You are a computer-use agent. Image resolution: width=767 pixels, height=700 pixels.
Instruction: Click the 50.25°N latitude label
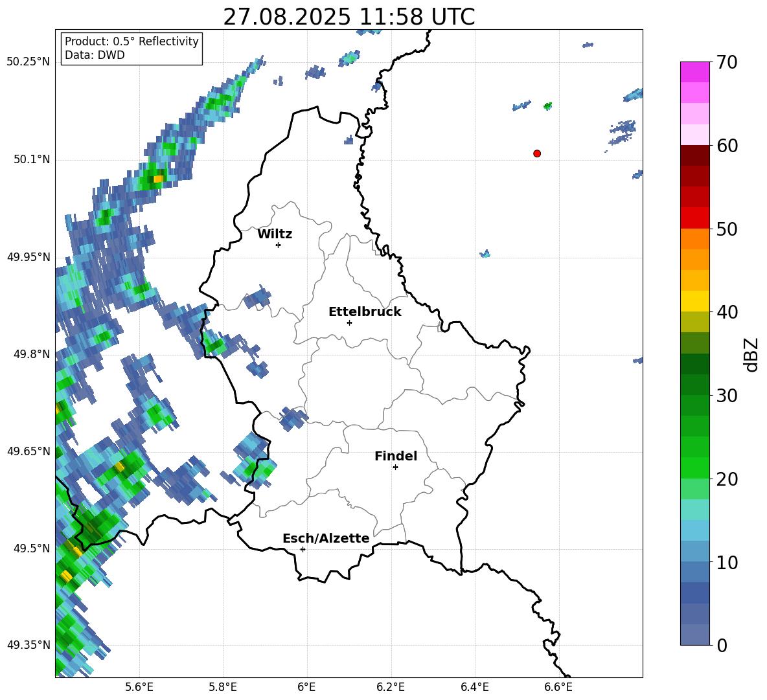[x=29, y=62]
